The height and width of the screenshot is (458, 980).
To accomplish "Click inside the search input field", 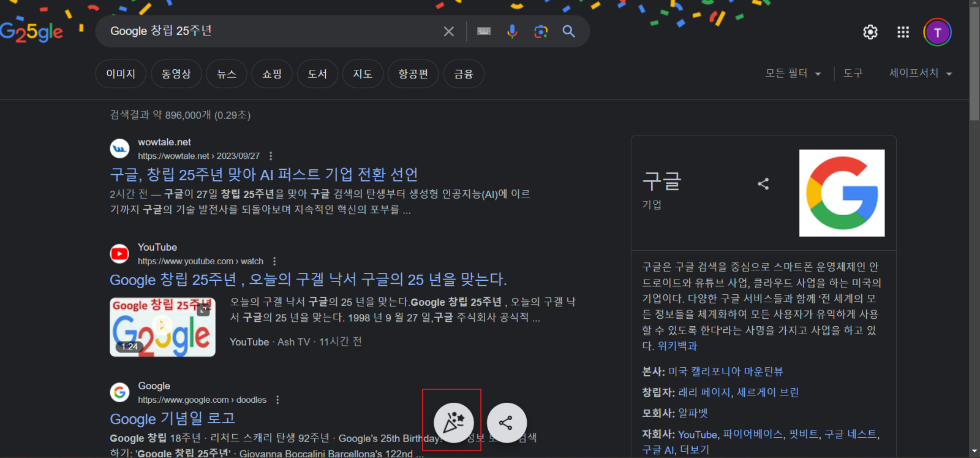I will tap(269, 31).
